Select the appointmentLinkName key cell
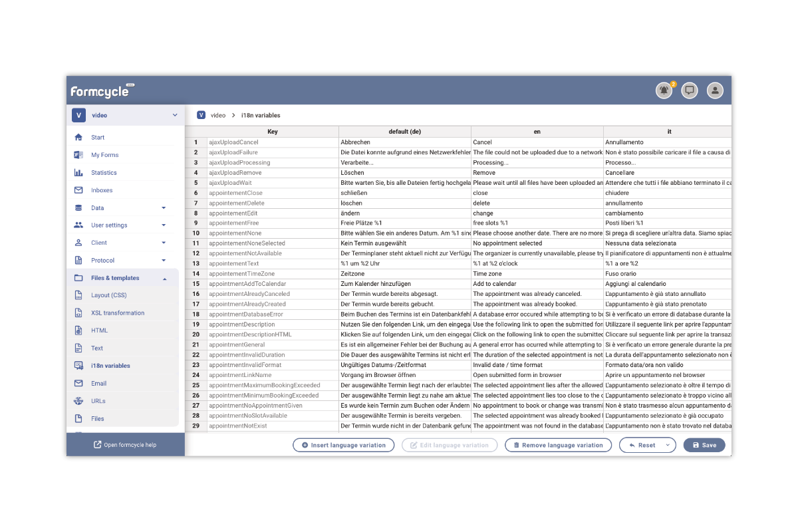798x532 pixels. pos(273,375)
